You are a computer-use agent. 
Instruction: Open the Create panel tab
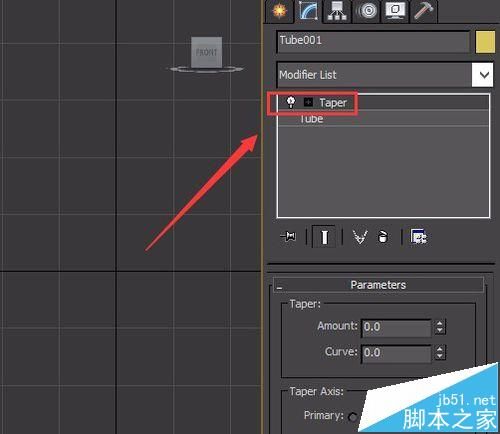(x=280, y=11)
